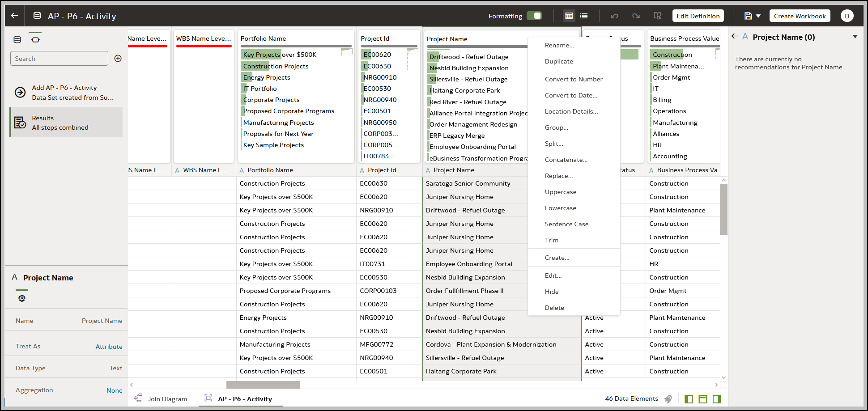Viewport: 868px width, 411px height.
Task: Go back with the top-left arrow
Action: point(15,16)
